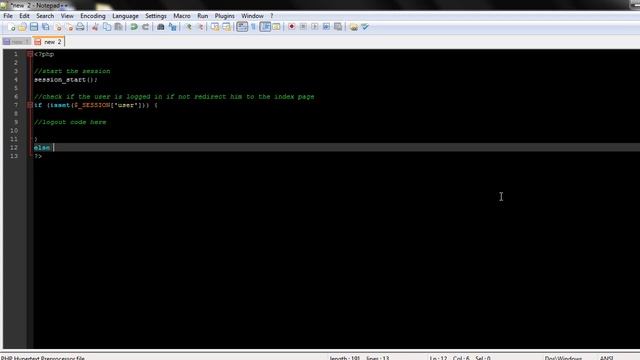Screen dimensions: 640x360
Task: Click the //logout code here comment
Action: pyautogui.click(x=70, y=122)
